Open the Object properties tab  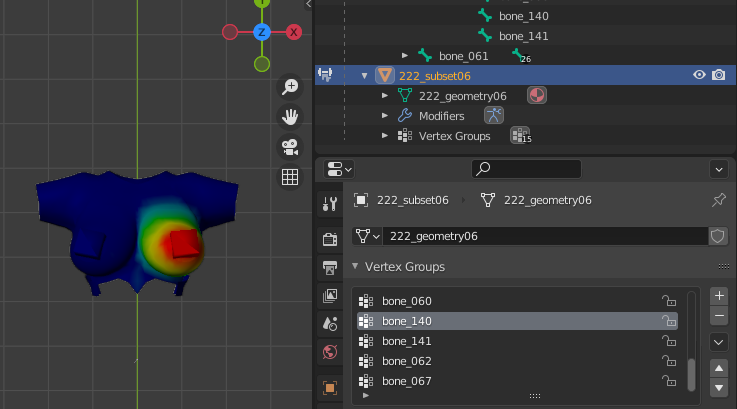click(330, 388)
